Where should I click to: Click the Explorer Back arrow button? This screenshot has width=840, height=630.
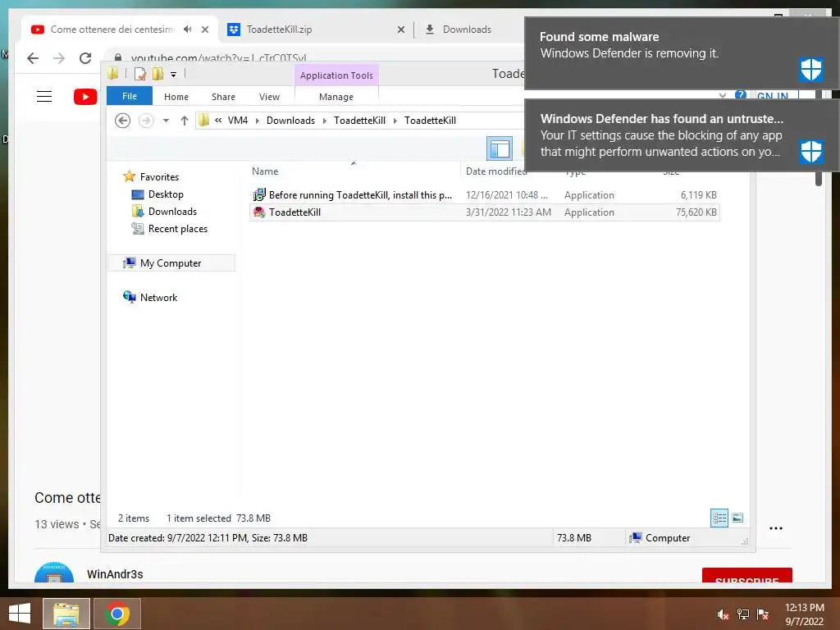123,121
